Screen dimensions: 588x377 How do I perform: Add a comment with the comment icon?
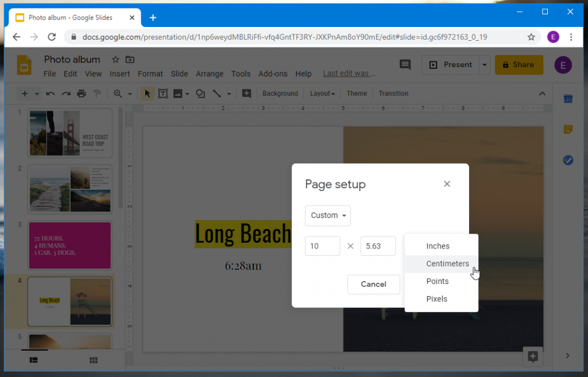pos(246,93)
